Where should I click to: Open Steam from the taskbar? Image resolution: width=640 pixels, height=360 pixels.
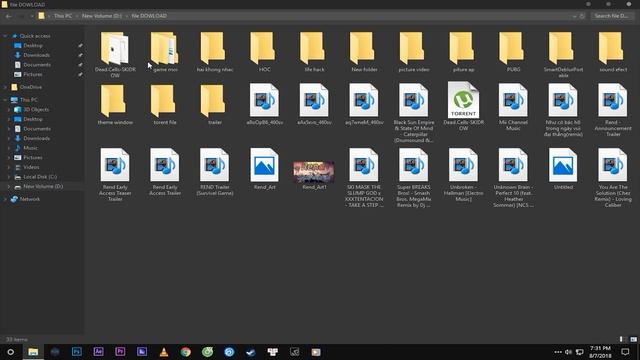click(251, 352)
